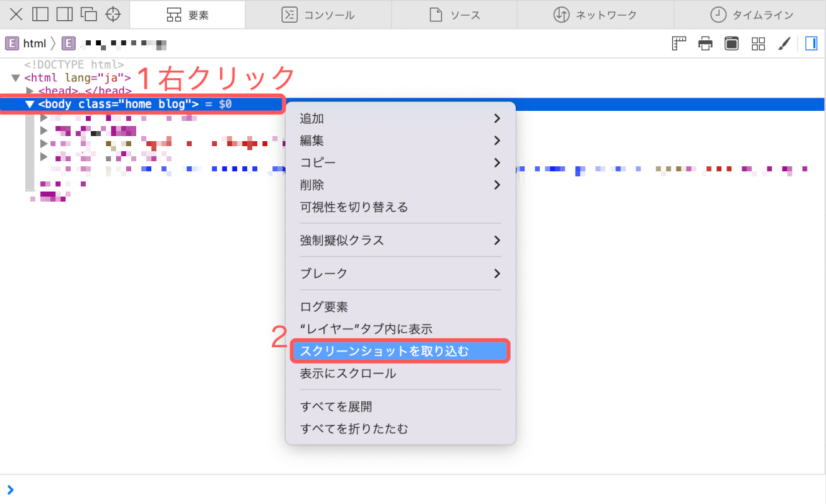The image size is (826, 504).
Task: Choose "レイヤー"タブ内に表示 menu item
Action: pyautogui.click(x=400, y=329)
